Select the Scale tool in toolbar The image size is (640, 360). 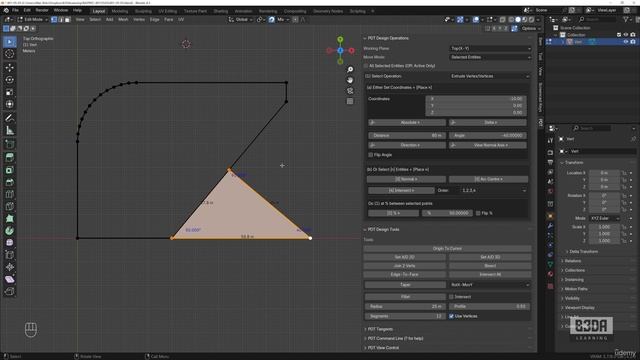tap(10, 92)
